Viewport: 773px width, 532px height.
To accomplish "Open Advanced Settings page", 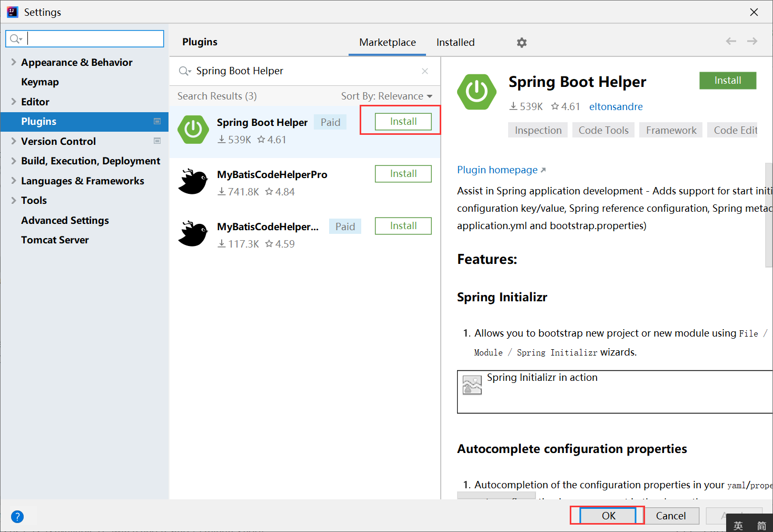I will coord(65,220).
